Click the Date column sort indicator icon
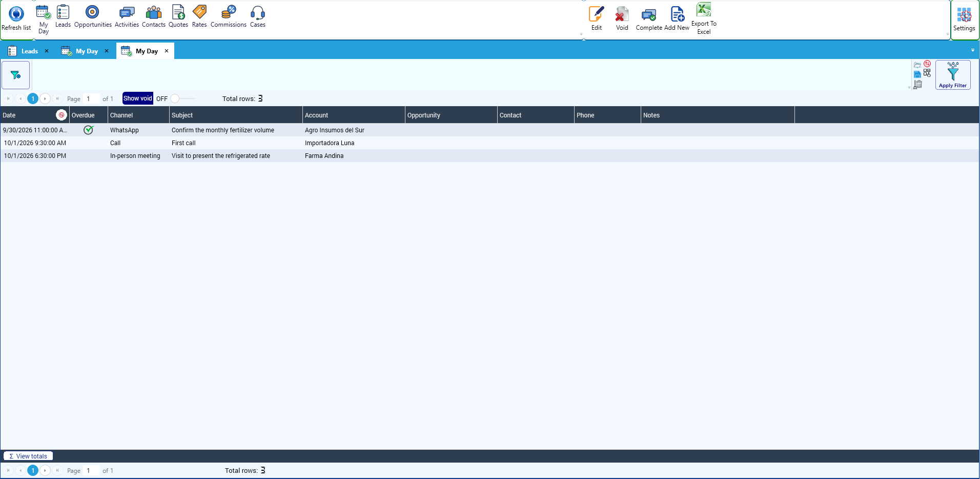The height and width of the screenshot is (479, 980). click(62, 115)
